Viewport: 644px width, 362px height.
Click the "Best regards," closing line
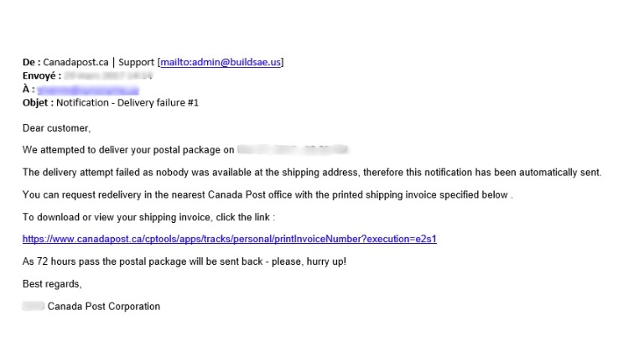(52, 284)
